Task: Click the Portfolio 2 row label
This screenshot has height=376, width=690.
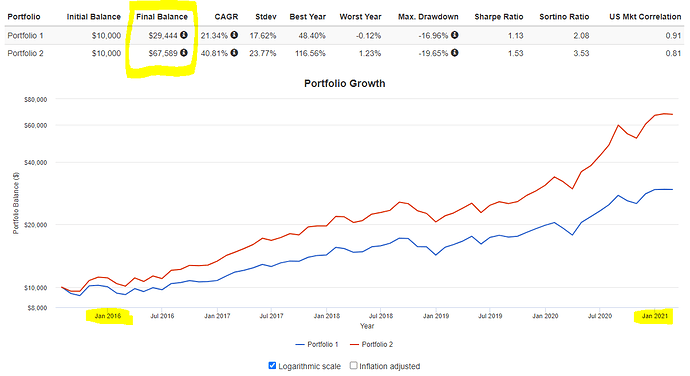Action: [26, 53]
